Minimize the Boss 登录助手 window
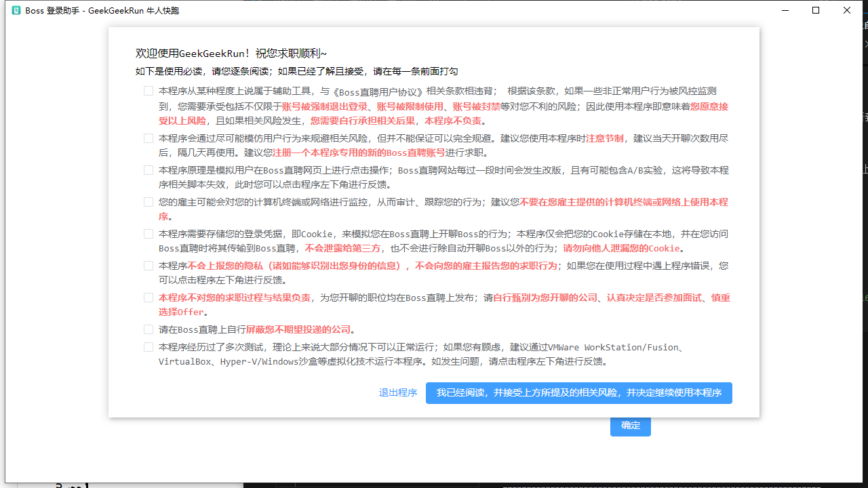 point(785,11)
